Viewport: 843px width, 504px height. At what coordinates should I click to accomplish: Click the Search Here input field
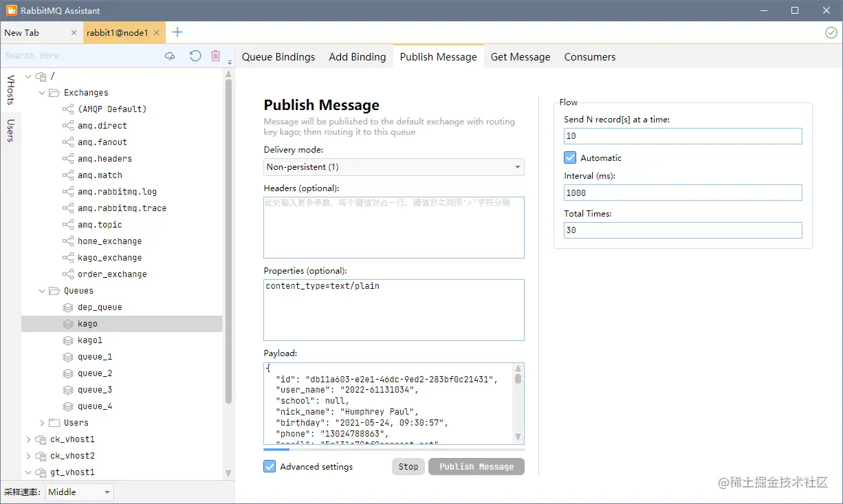80,56
